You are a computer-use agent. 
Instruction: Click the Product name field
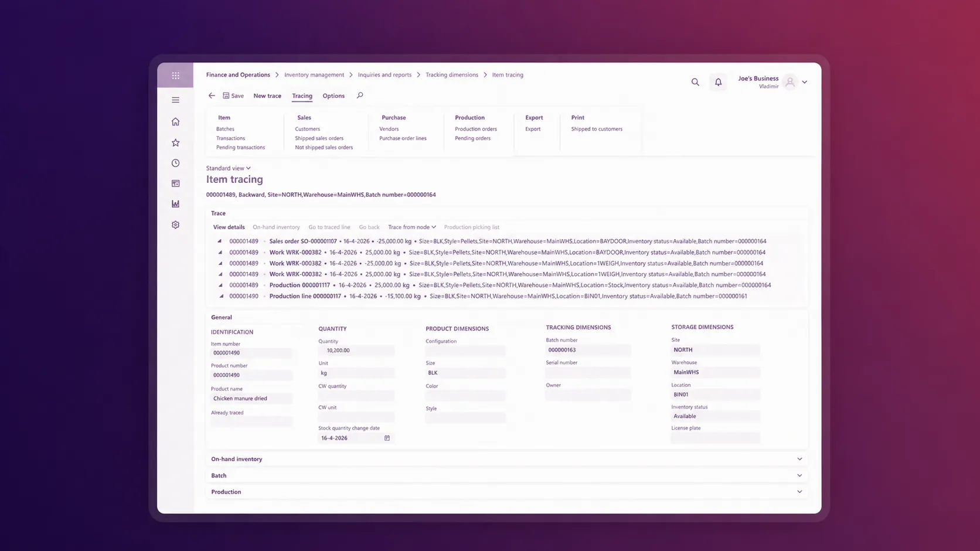coord(251,399)
